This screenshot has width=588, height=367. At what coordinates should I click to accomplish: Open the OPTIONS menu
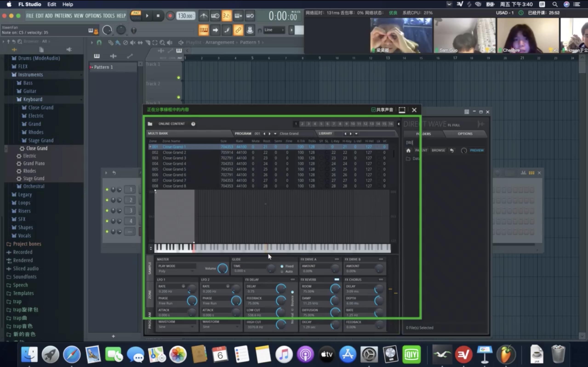coord(93,16)
